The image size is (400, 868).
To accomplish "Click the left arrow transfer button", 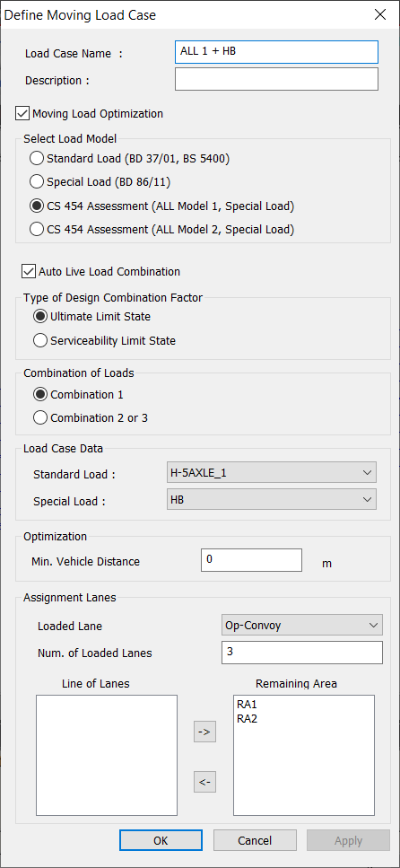I will pos(204,782).
